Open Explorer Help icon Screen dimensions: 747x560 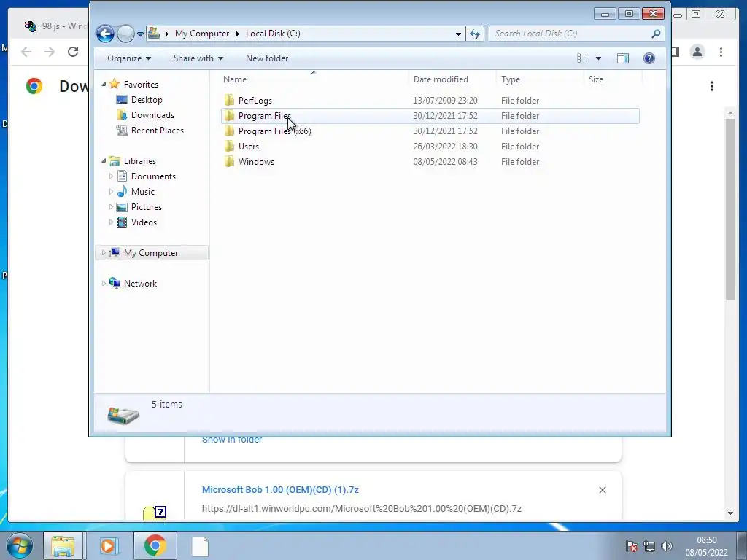tap(649, 58)
